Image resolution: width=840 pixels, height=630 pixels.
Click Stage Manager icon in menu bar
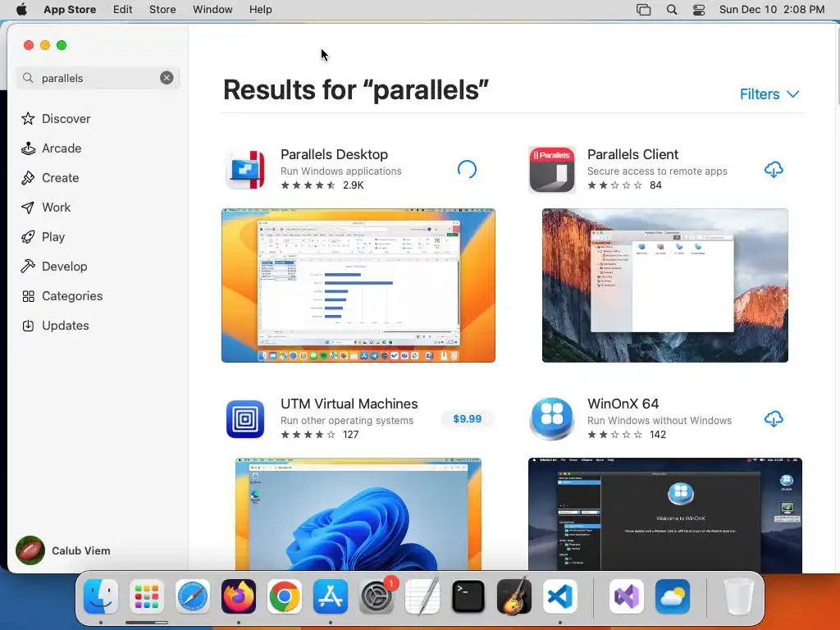pyautogui.click(x=643, y=10)
